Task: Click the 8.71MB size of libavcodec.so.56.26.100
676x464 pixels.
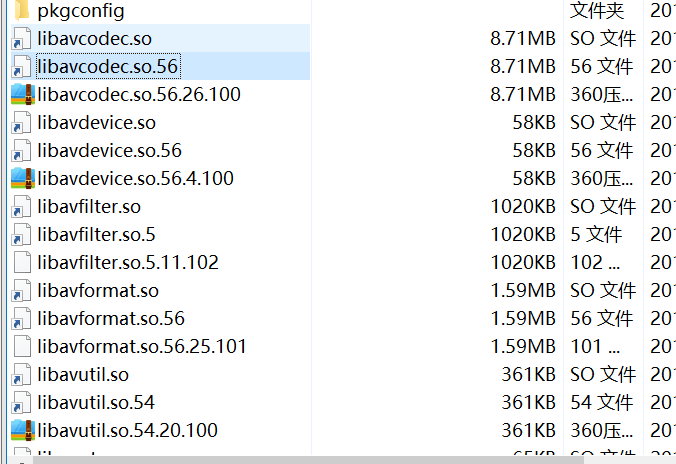Action: tap(523, 94)
